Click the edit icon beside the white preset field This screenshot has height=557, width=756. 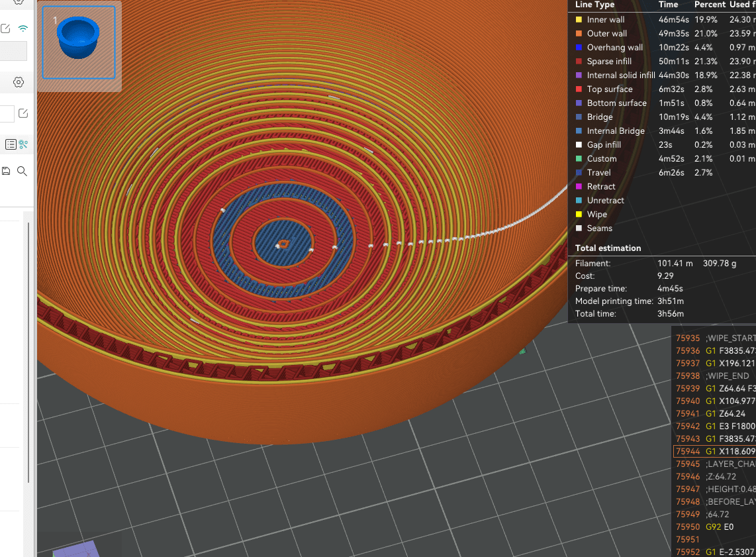point(23,113)
